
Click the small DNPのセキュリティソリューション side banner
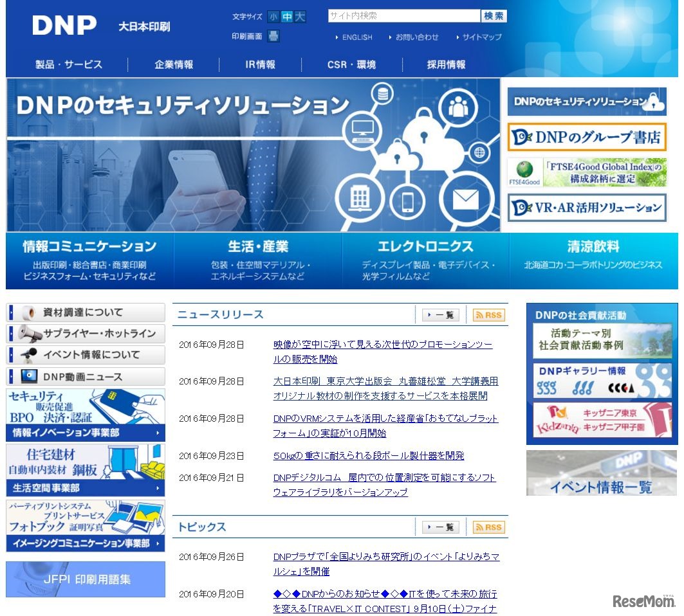587,102
